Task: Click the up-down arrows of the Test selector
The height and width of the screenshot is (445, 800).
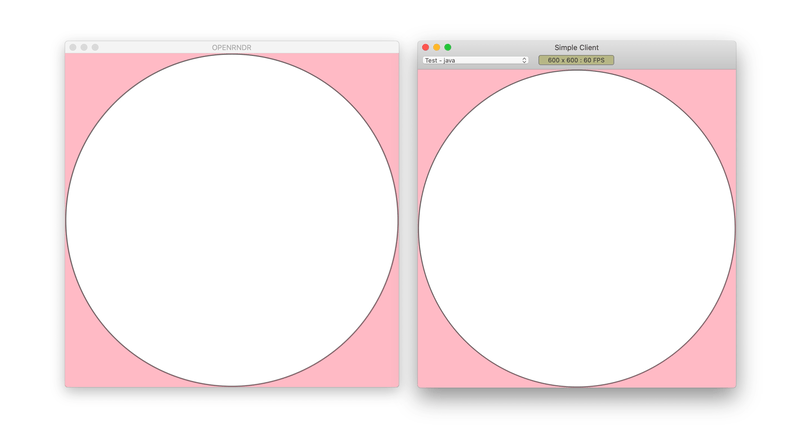Action: [524, 60]
